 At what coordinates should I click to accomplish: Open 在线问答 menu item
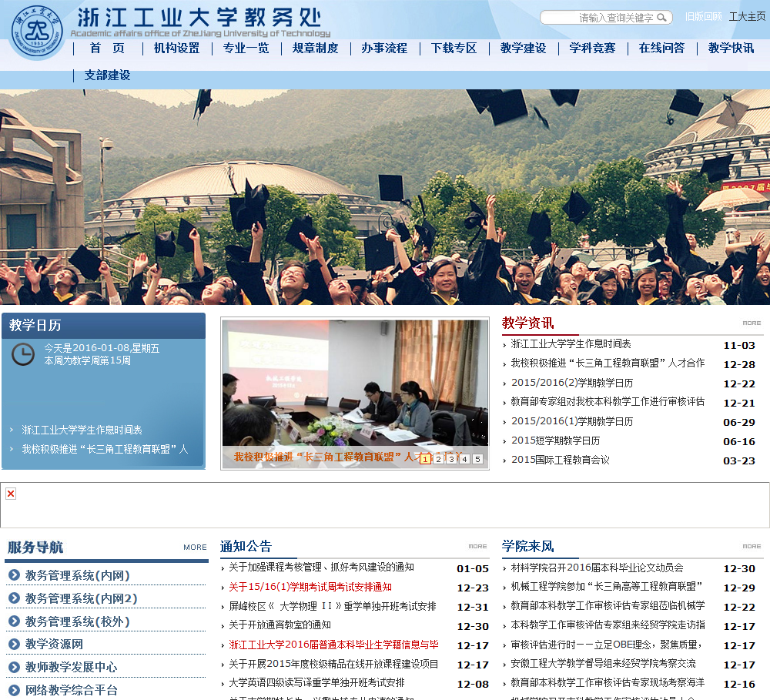tap(661, 49)
